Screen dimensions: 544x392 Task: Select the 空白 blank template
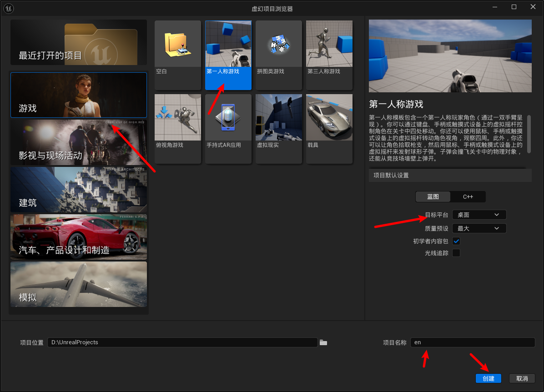[x=178, y=55]
